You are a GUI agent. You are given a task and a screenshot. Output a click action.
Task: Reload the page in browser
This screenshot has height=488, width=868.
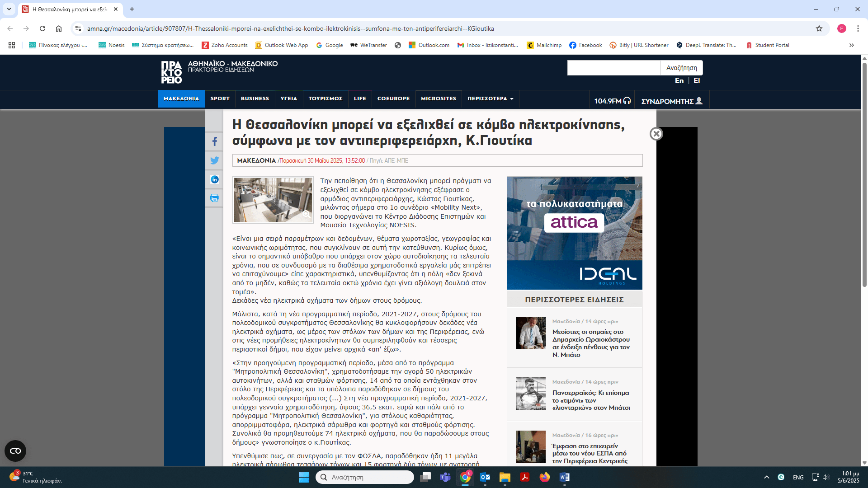point(42,28)
